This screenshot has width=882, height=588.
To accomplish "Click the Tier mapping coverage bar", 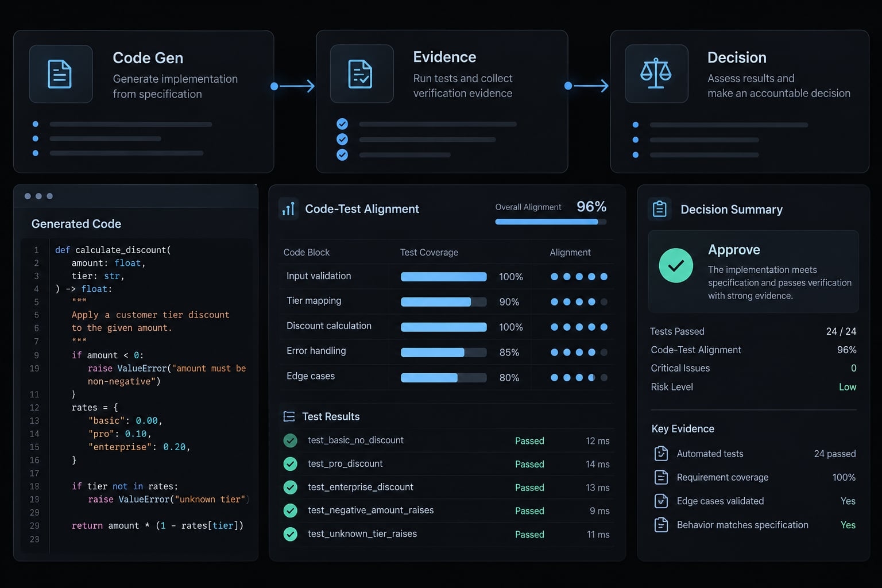I will coord(444,302).
